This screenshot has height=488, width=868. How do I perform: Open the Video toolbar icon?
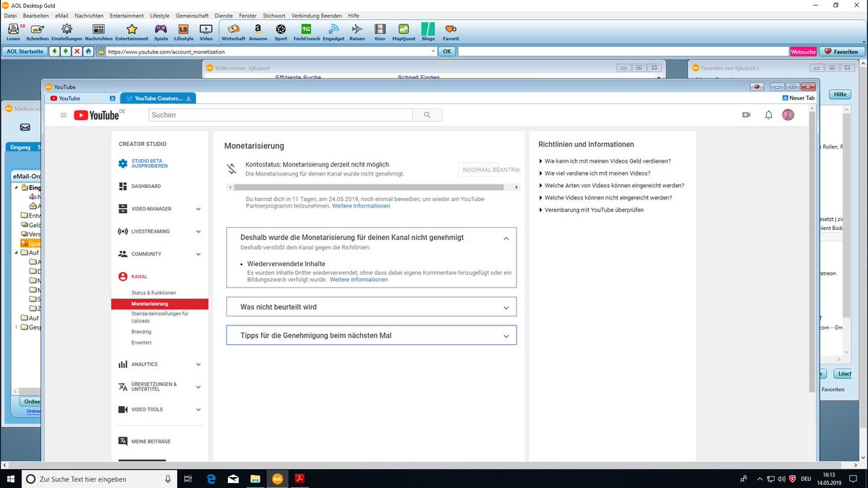click(x=206, y=31)
